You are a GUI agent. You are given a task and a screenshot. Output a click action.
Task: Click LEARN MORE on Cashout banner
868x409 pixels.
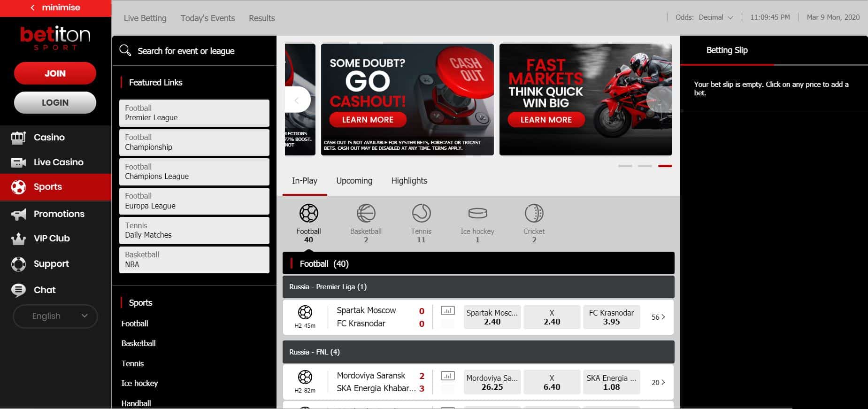coord(368,120)
